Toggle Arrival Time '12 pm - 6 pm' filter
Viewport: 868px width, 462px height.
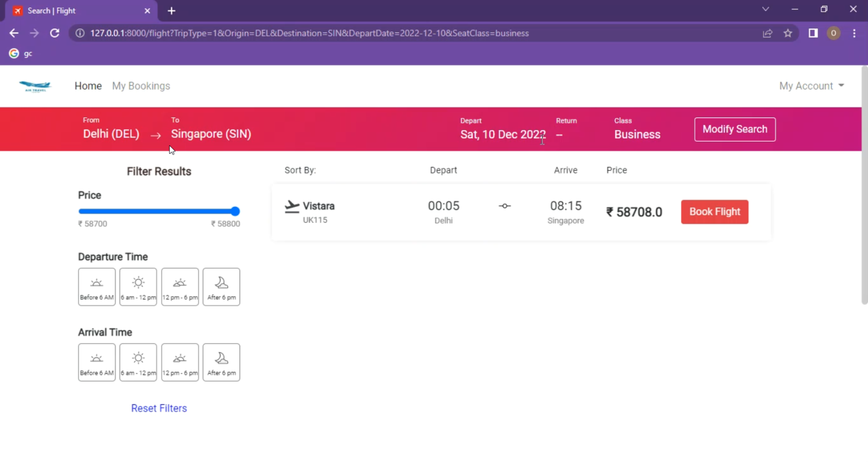tap(180, 363)
